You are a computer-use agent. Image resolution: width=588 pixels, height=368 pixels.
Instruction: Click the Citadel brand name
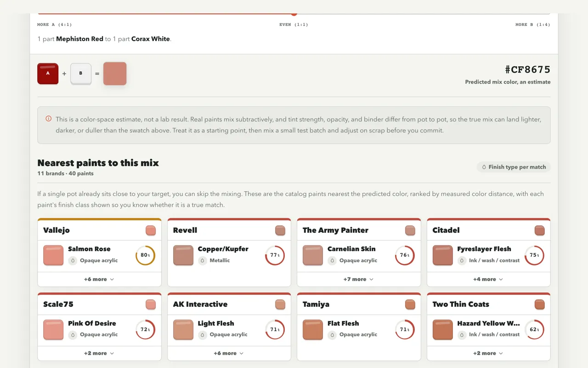click(x=446, y=230)
